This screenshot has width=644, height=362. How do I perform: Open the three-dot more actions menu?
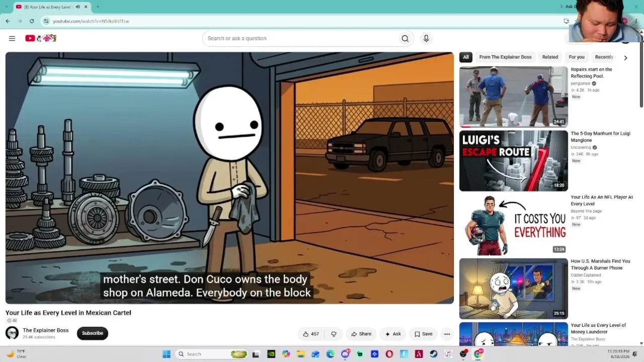(447, 334)
